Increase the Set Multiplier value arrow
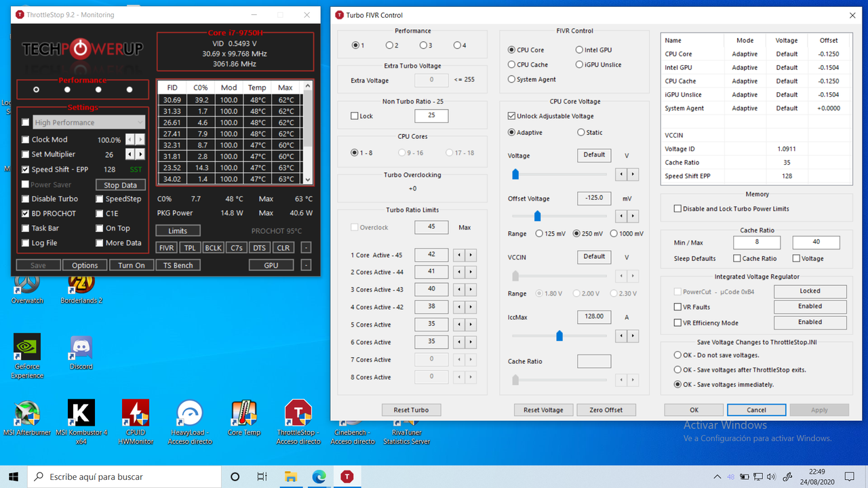This screenshot has width=868, height=488. point(140,155)
